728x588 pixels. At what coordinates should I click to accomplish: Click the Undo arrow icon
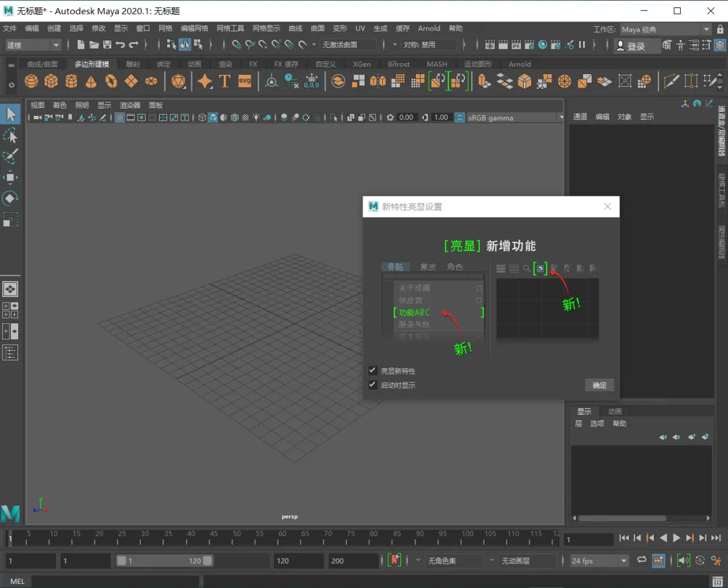[x=120, y=45]
